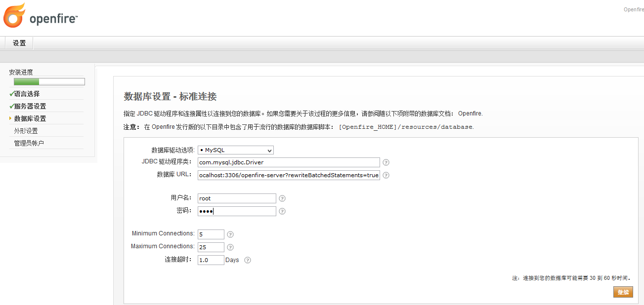Click the Days unit label

click(232, 260)
